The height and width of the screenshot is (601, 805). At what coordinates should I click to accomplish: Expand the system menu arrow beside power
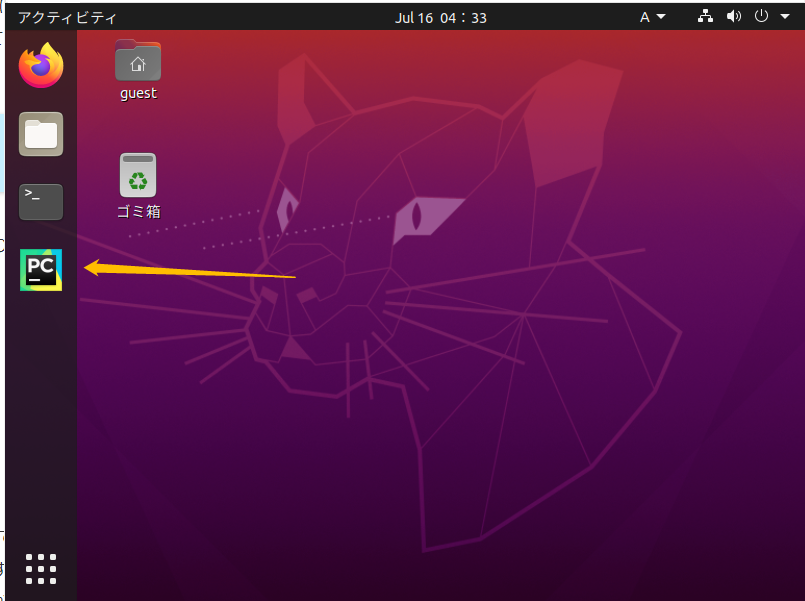tap(781, 17)
